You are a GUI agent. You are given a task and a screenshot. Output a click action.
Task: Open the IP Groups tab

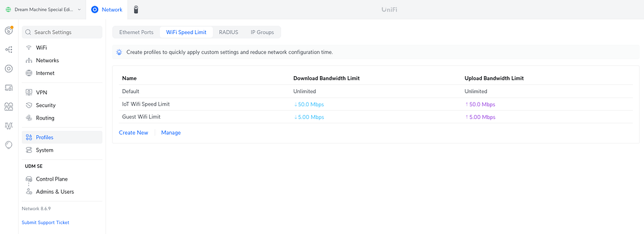pos(262,32)
